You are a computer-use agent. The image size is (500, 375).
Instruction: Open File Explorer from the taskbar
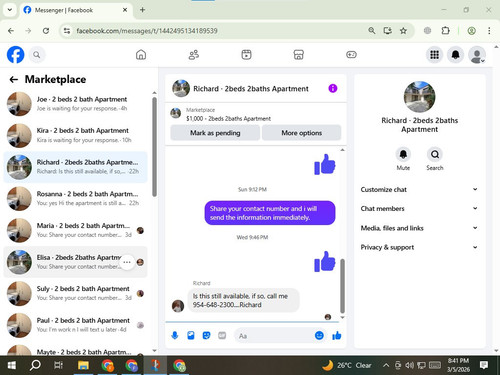(x=83, y=365)
